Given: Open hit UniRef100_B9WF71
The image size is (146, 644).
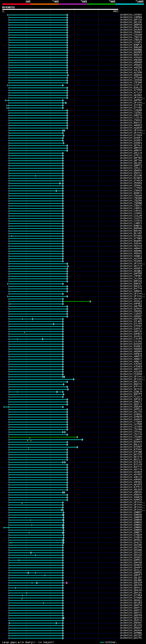Looking at the screenshot, I should pos(131,45).
